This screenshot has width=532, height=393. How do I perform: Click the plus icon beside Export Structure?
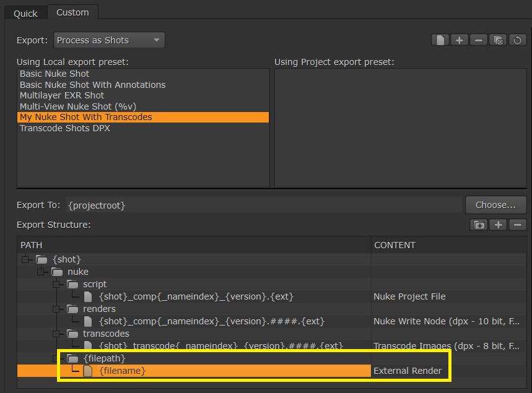pyautogui.click(x=497, y=225)
